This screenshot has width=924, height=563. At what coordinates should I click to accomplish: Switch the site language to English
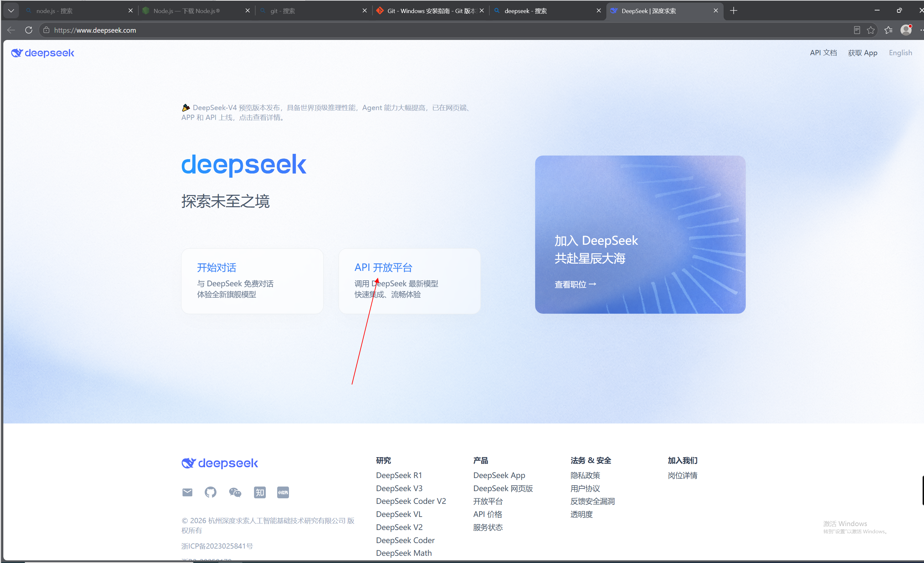click(900, 53)
